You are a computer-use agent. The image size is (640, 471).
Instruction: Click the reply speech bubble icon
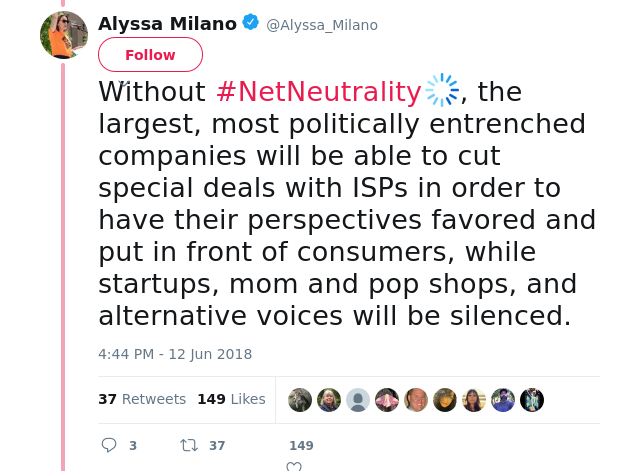[109, 445]
